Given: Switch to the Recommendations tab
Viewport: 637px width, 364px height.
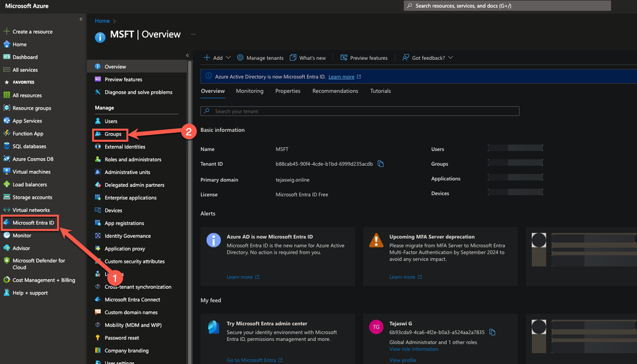Looking at the screenshot, I should coord(335,91).
